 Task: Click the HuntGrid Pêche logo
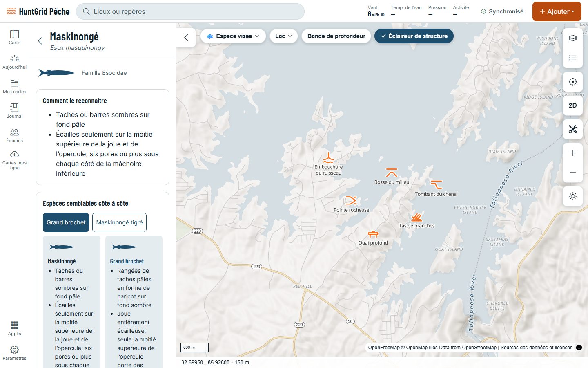tap(38, 11)
